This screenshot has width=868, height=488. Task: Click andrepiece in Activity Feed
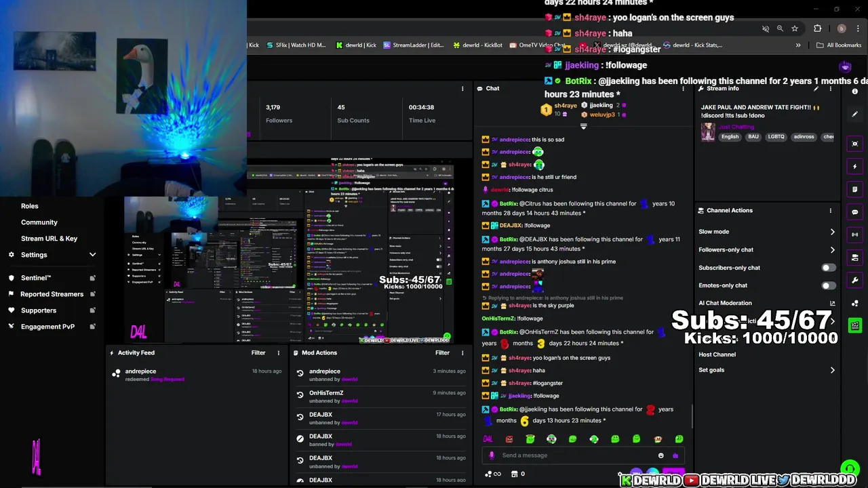pos(140,371)
